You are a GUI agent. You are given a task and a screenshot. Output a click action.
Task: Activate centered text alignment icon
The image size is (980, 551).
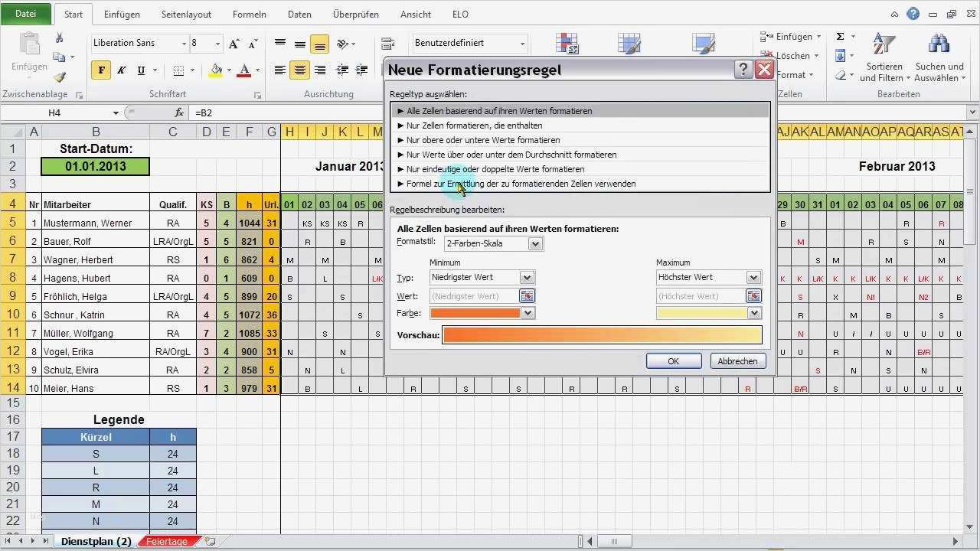pyautogui.click(x=299, y=70)
